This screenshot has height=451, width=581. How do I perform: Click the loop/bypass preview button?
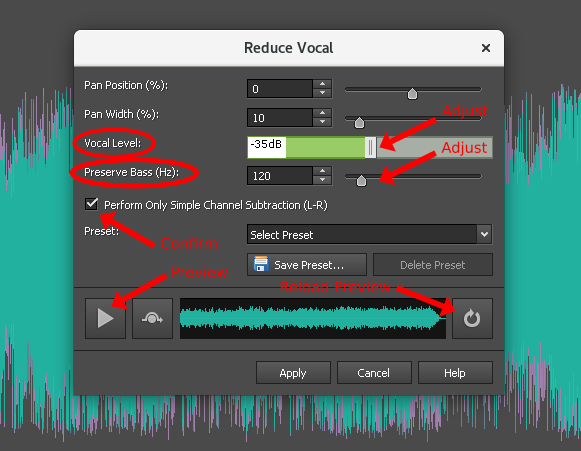pyautogui.click(x=152, y=318)
